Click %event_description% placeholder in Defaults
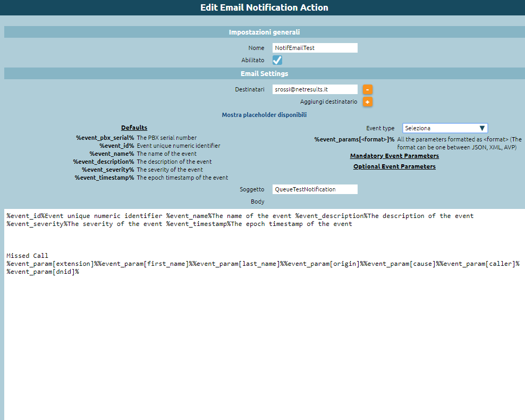 pos(104,162)
